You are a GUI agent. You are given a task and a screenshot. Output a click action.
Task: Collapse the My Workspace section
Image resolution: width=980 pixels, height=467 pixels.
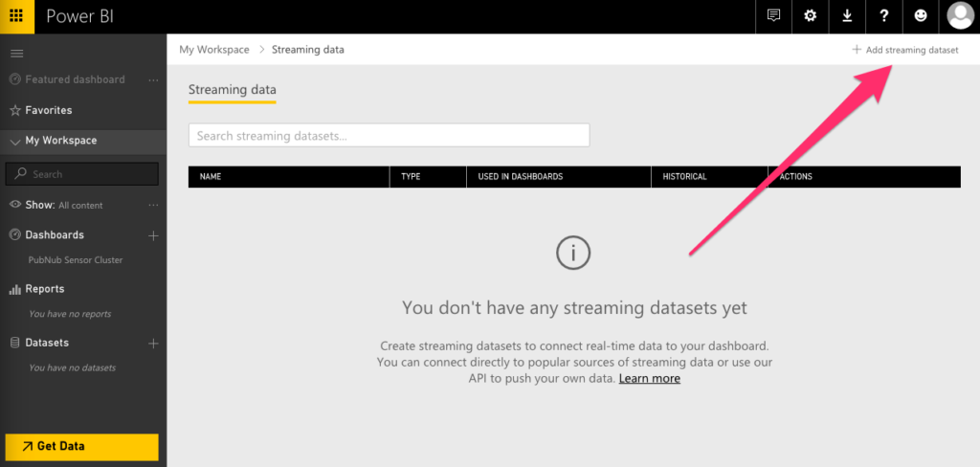(15, 141)
